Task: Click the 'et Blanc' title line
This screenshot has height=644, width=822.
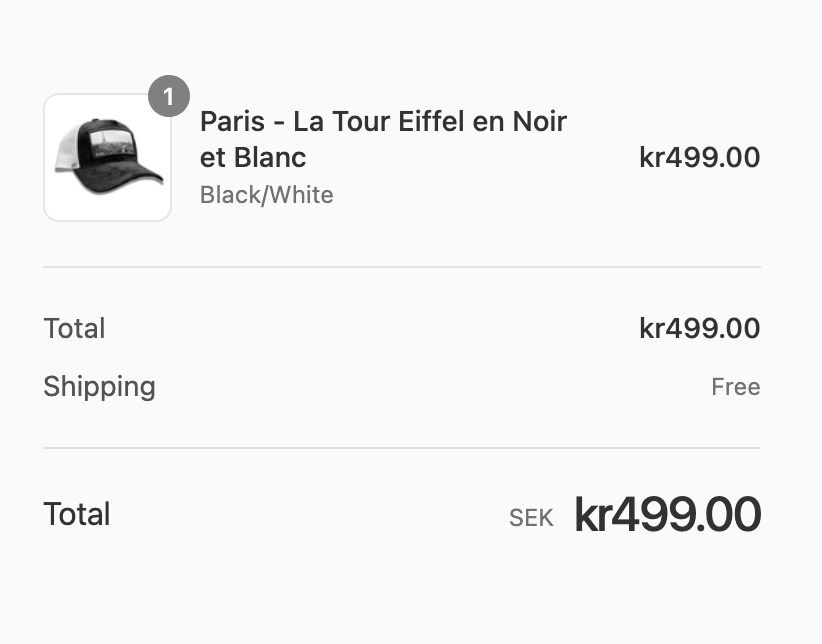Action: pos(253,158)
